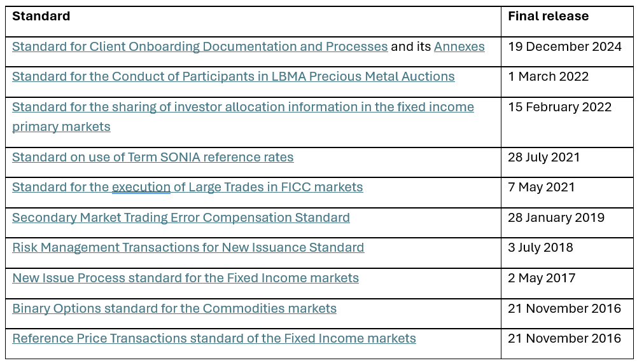Open Term SONIA reference rates standard
Screen dimensions: 644x363
pos(153,157)
